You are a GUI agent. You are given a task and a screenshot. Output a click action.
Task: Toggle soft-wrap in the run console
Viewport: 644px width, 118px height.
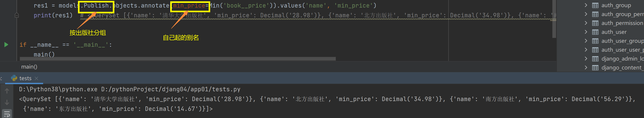click(x=7, y=114)
